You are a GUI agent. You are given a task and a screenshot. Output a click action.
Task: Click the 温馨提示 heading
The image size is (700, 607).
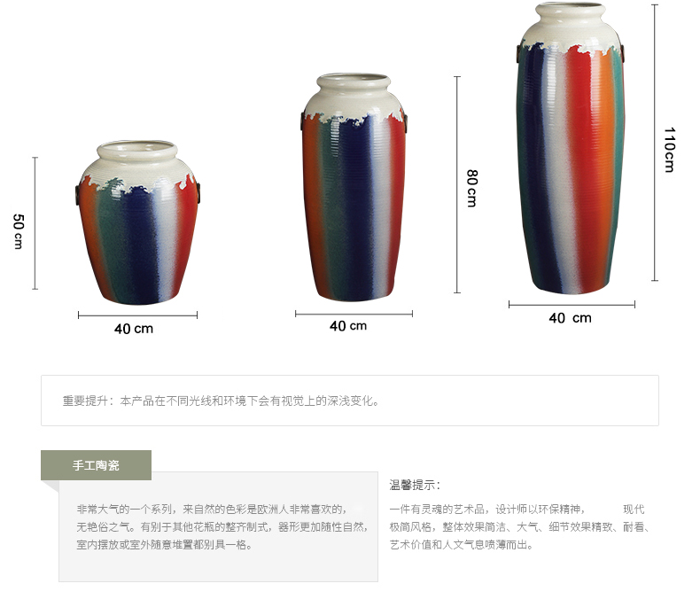(x=415, y=485)
